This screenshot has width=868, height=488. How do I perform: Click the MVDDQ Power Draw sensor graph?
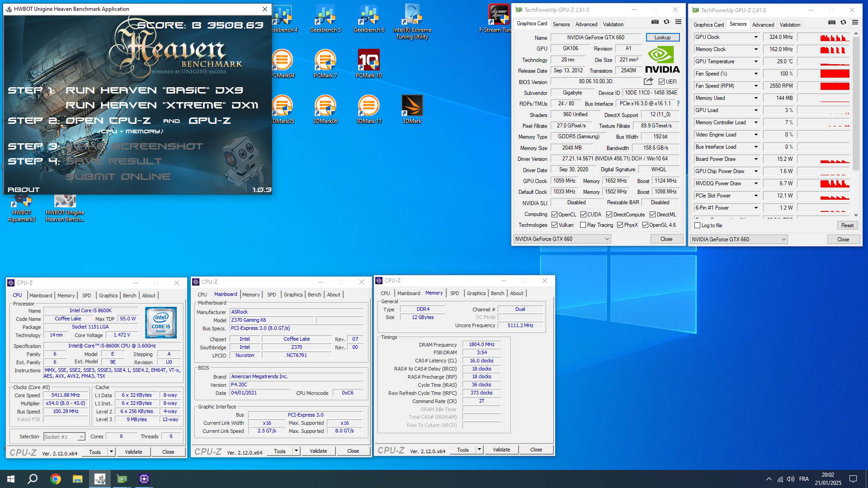click(x=823, y=183)
